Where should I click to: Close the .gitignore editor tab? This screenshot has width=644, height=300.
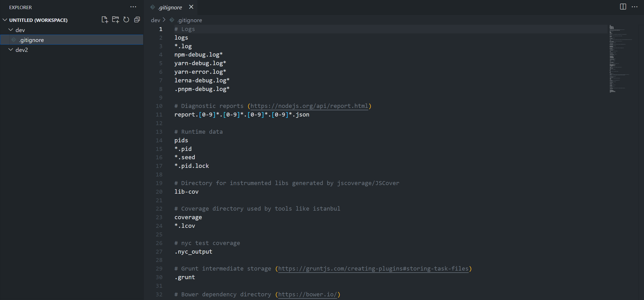(191, 7)
